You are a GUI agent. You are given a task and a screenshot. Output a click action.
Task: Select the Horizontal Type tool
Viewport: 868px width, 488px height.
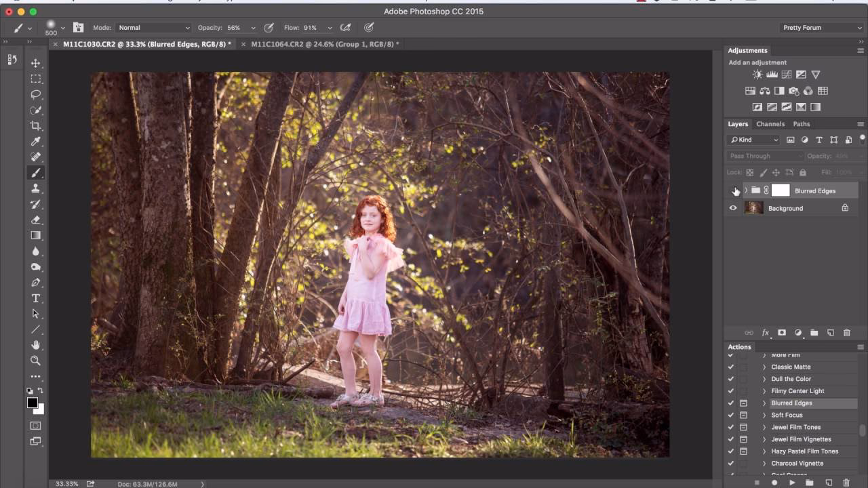(36, 298)
